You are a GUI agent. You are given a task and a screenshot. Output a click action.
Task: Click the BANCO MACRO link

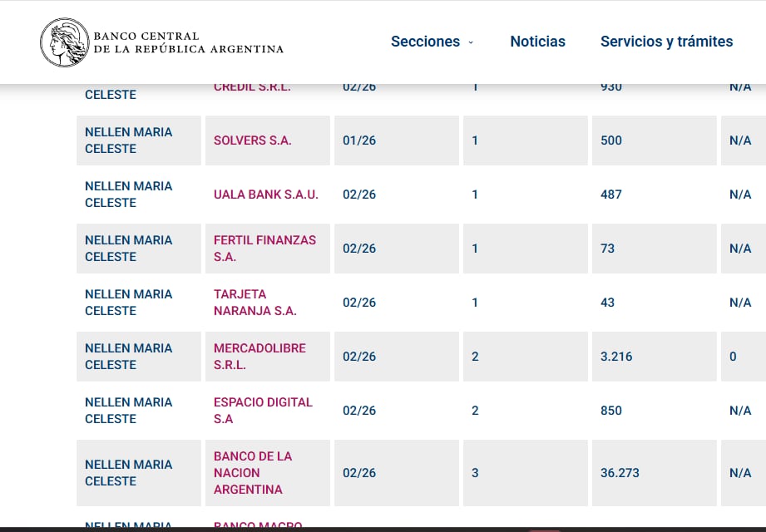(257, 525)
